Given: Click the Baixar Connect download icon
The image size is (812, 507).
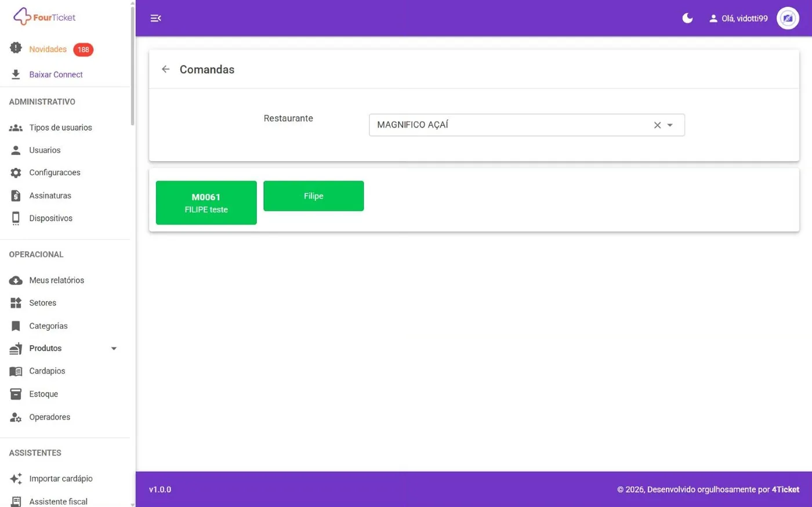Looking at the screenshot, I should coord(16,74).
